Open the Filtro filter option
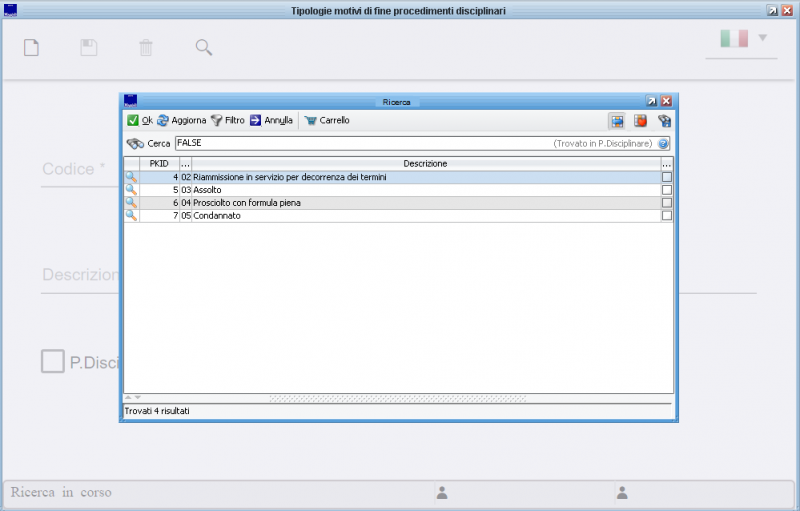The image size is (800, 511). pyautogui.click(x=228, y=120)
